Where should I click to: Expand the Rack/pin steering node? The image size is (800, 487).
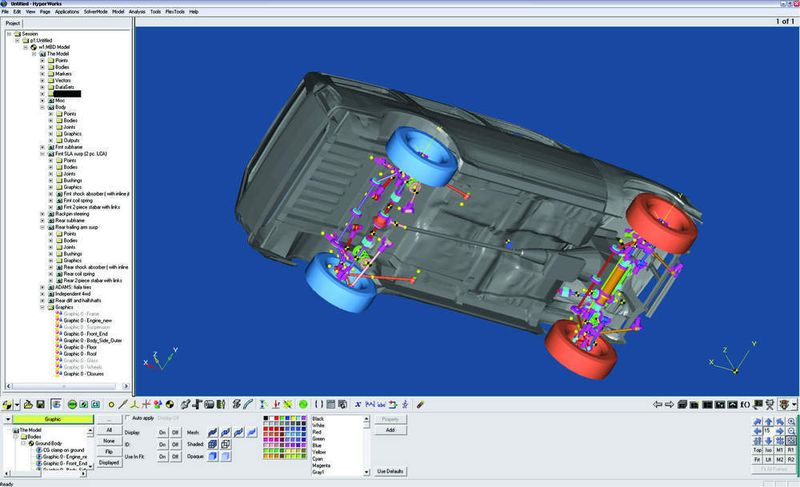pos(42,214)
